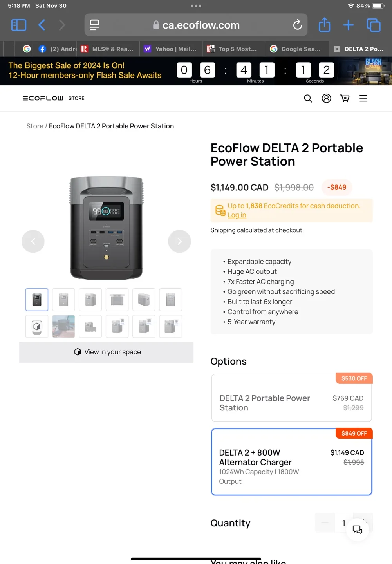Show previous product image with left arrow

pos(33,241)
